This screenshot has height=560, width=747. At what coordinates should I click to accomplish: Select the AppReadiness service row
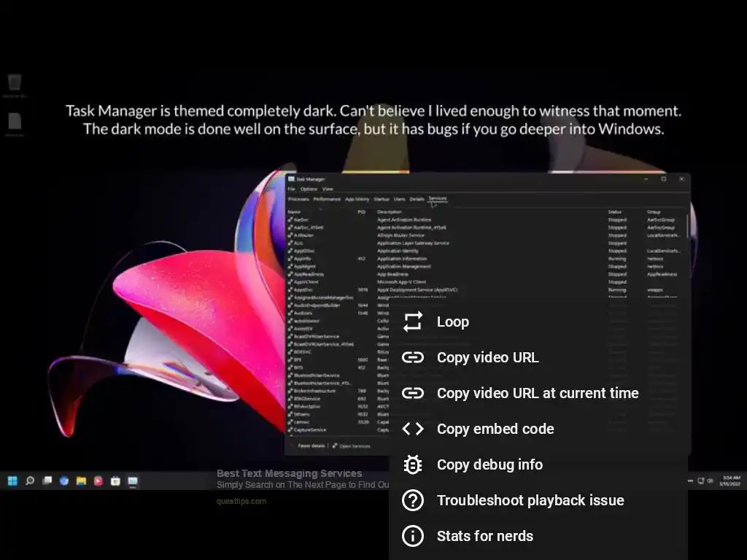coord(485,274)
